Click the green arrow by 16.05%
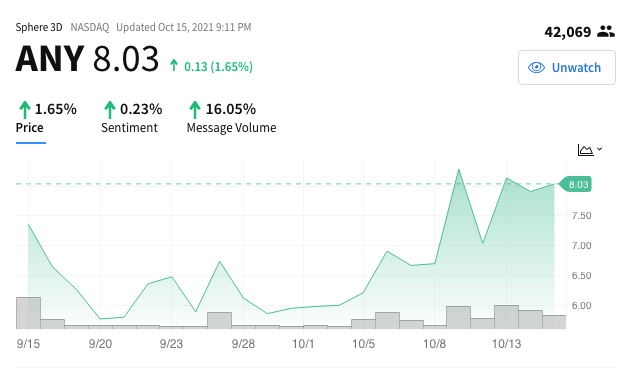This screenshot has width=631, height=377. click(195, 110)
